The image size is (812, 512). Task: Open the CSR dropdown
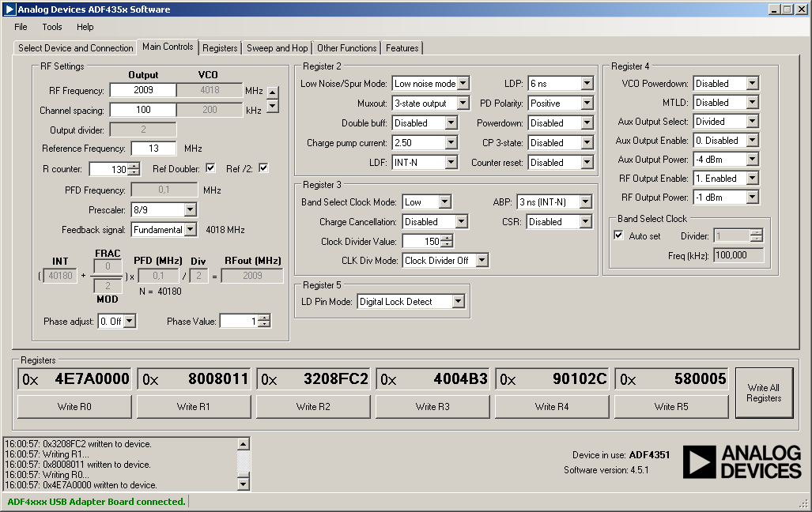coord(585,221)
